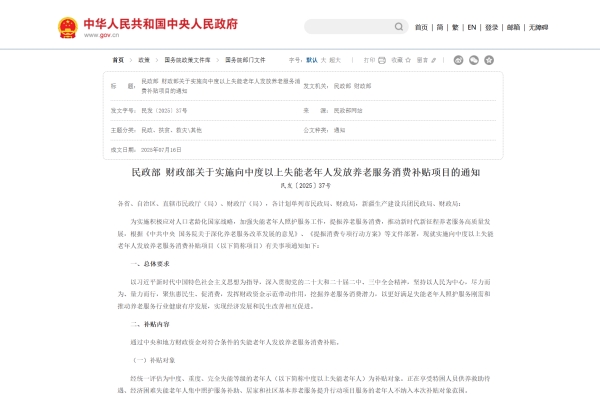Click the 民政部网站 source text
The width and height of the screenshot is (600, 394).
click(348, 111)
